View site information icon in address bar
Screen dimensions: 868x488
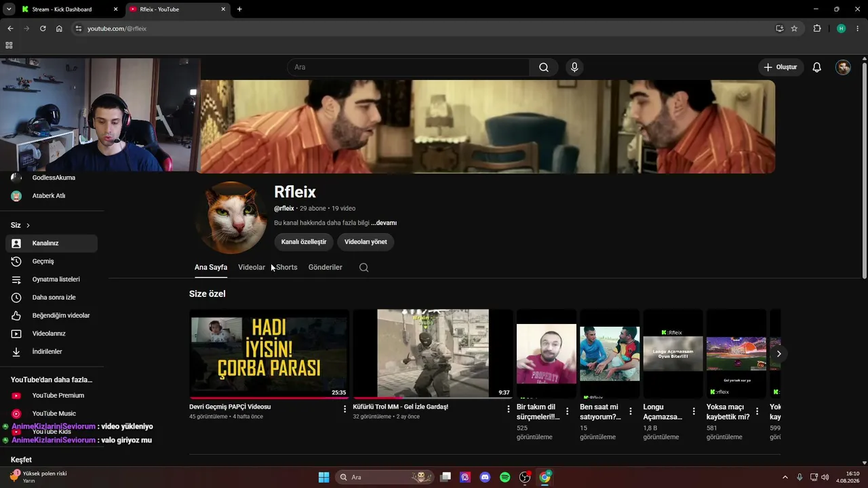pyautogui.click(x=78, y=28)
